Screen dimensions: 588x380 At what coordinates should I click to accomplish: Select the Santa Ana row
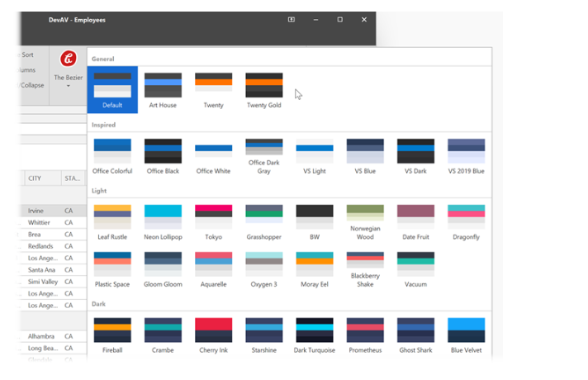tap(53, 269)
